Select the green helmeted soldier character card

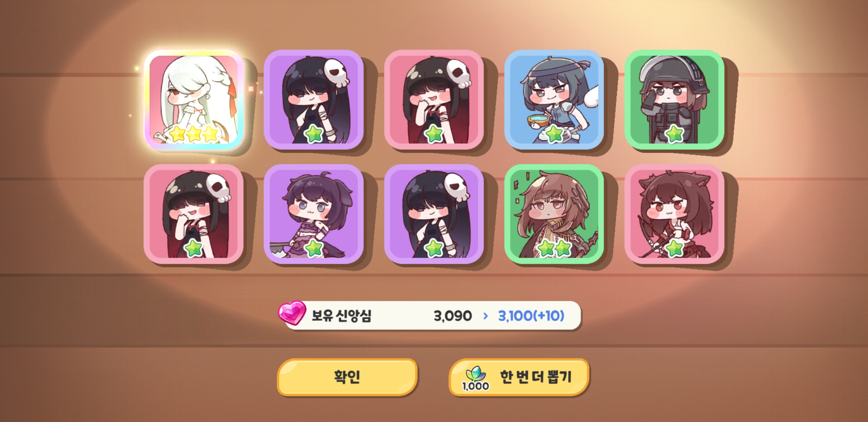(674, 100)
